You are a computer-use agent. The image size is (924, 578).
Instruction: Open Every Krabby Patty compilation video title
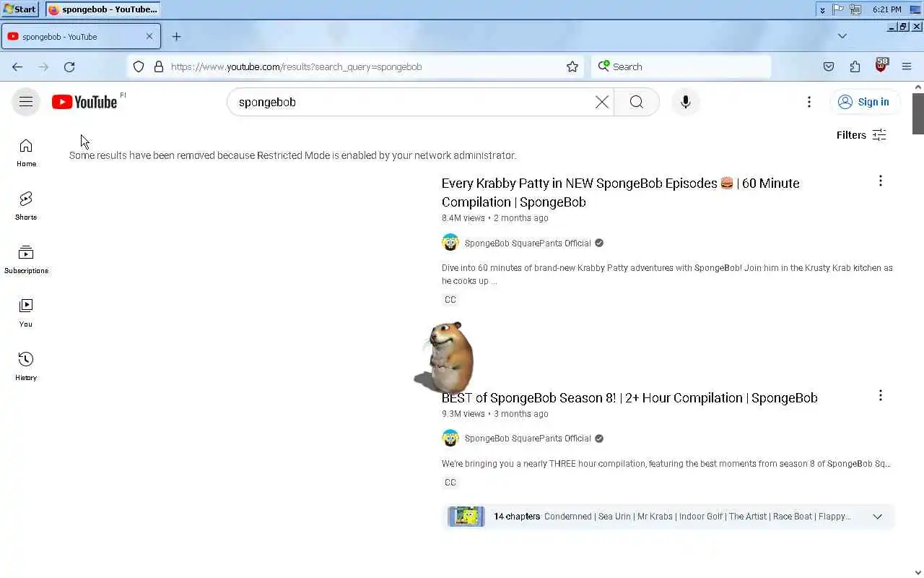tap(621, 192)
